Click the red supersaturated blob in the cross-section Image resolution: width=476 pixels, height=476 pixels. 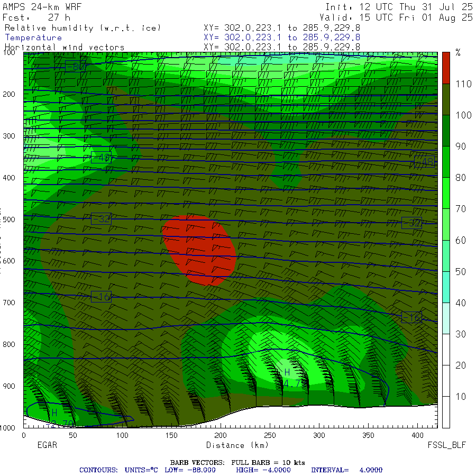[199, 251]
